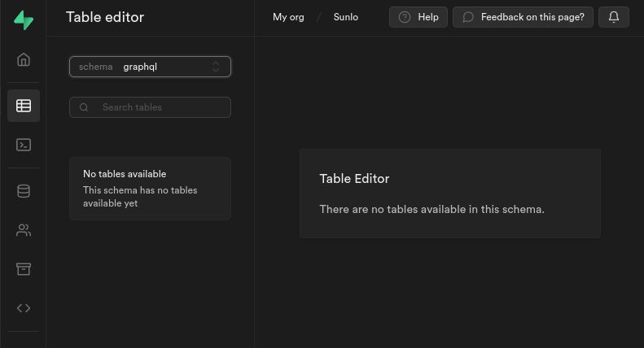Select the Table editor sidebar icon

click(x=24, y=106)
